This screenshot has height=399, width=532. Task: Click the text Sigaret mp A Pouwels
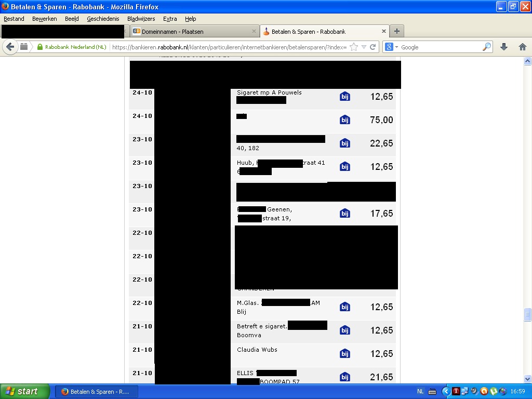click(x=269, y=92)
